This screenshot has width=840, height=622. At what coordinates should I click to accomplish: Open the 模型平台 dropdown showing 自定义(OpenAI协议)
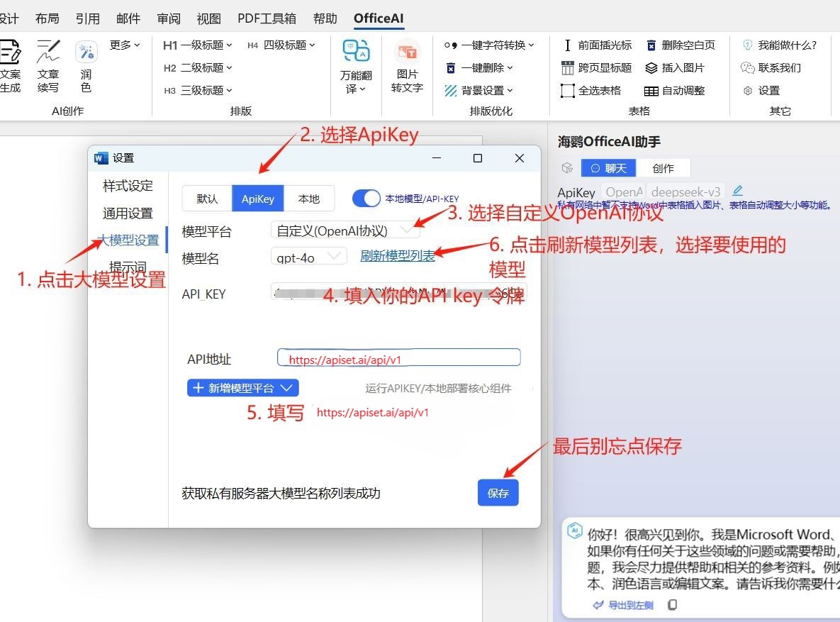[x=345, y=229]
